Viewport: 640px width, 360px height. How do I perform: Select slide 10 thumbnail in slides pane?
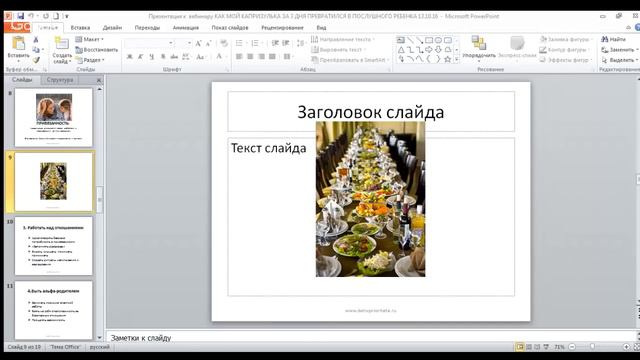tap(53, 246)
